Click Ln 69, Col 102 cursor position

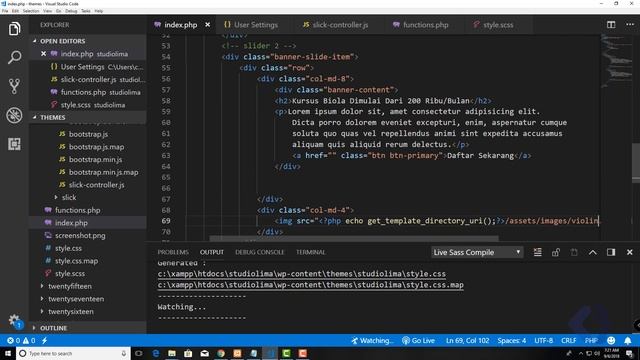point(467,340)
